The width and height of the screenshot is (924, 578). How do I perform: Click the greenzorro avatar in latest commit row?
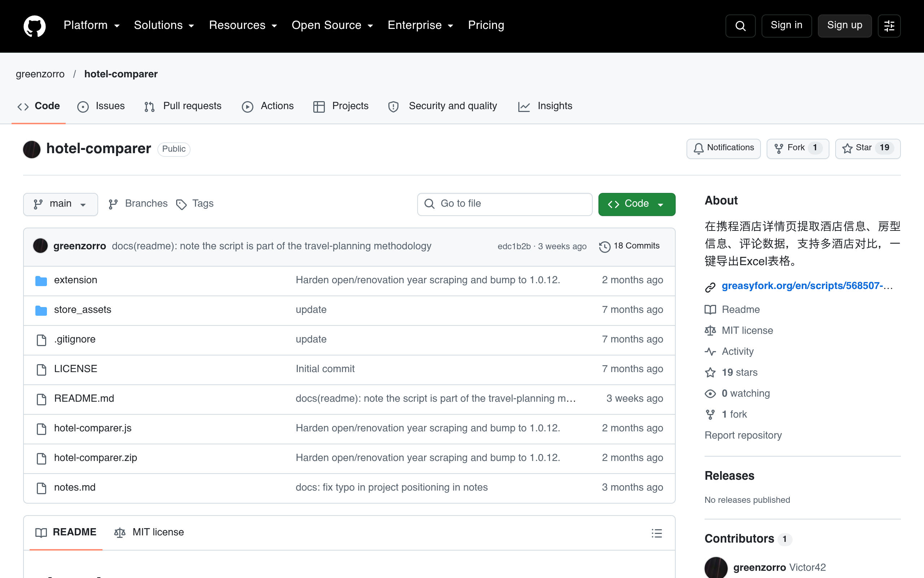(x=40, y=246)
